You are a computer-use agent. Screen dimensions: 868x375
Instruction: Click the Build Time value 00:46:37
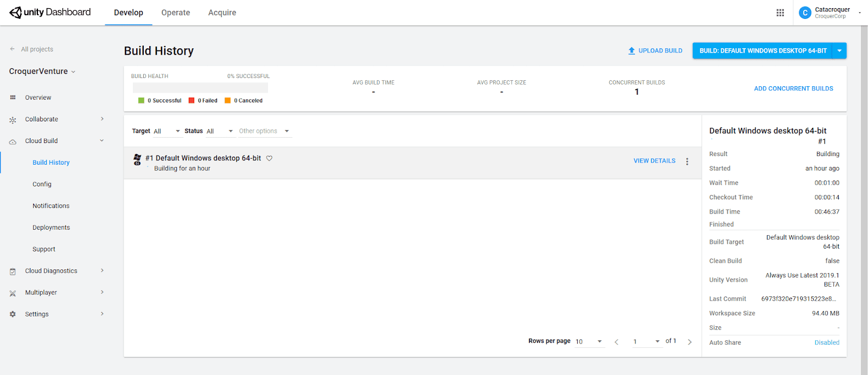point(827,212)
